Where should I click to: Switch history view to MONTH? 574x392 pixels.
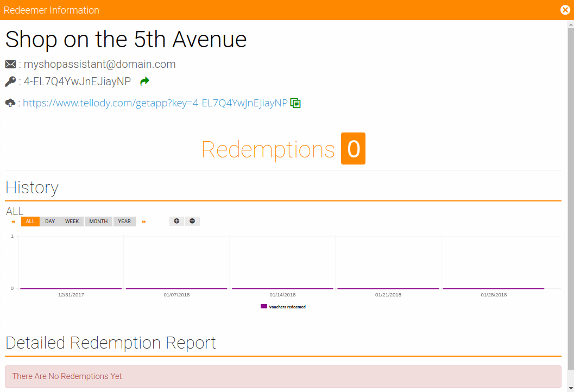pos(98,222)
